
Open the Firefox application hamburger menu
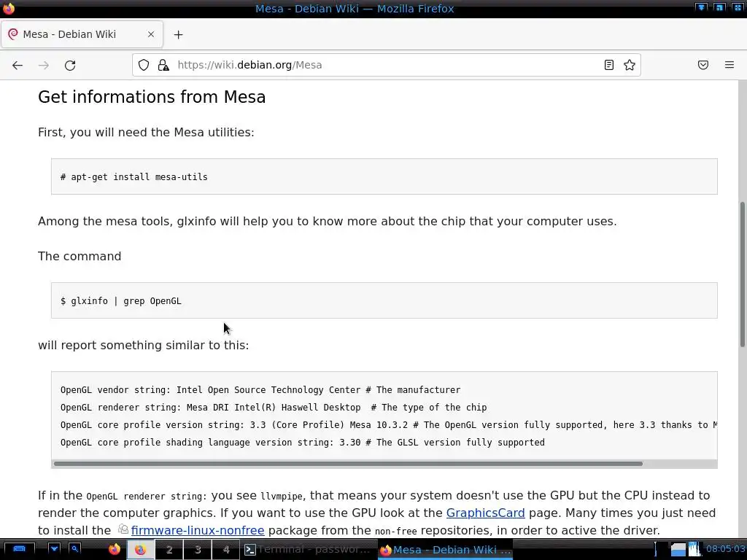tap(729, 65)
